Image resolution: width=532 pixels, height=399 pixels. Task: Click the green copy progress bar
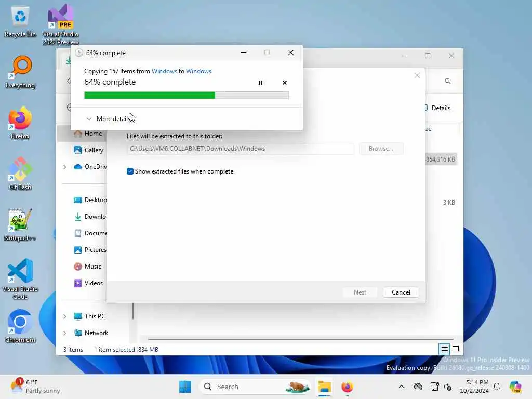coord(187,96)
